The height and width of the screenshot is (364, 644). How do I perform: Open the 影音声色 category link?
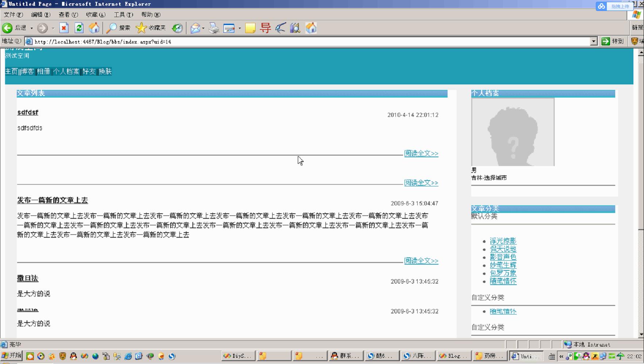pos(503,257)
